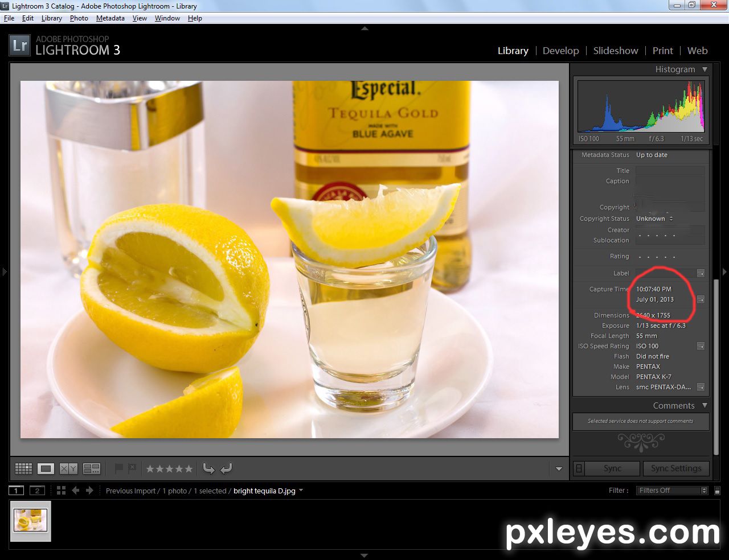
Task: Click the Lr identity plate logo
Action: (19, 45)
